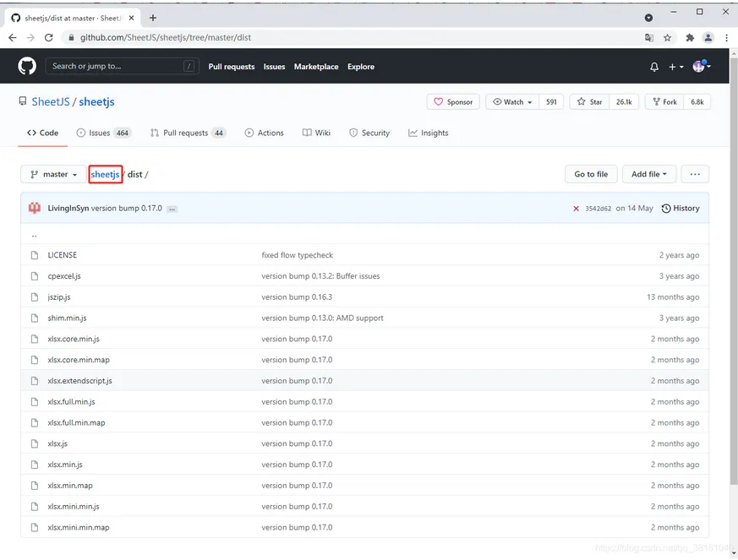Switch to the Insights tab

point(429,133)
